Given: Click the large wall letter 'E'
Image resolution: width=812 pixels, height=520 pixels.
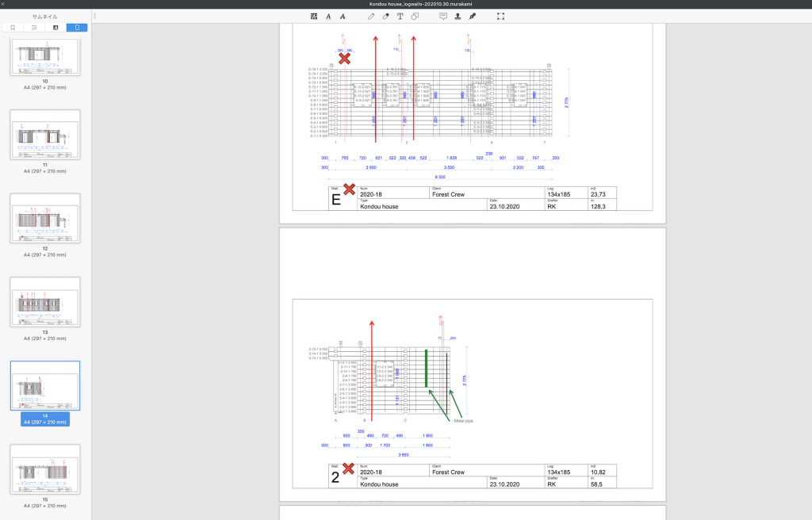Looking at the screenshot, I should coord(336,200).
